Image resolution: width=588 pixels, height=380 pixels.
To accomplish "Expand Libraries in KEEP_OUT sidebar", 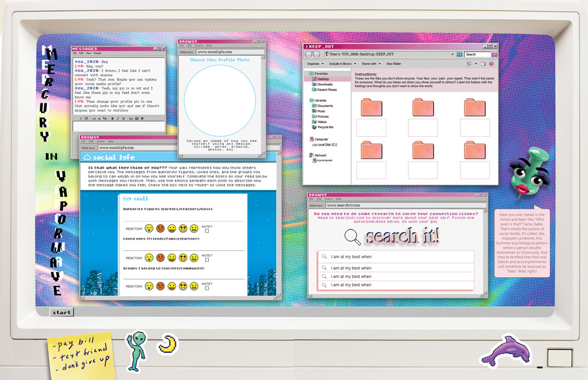I will pos(318,100).
